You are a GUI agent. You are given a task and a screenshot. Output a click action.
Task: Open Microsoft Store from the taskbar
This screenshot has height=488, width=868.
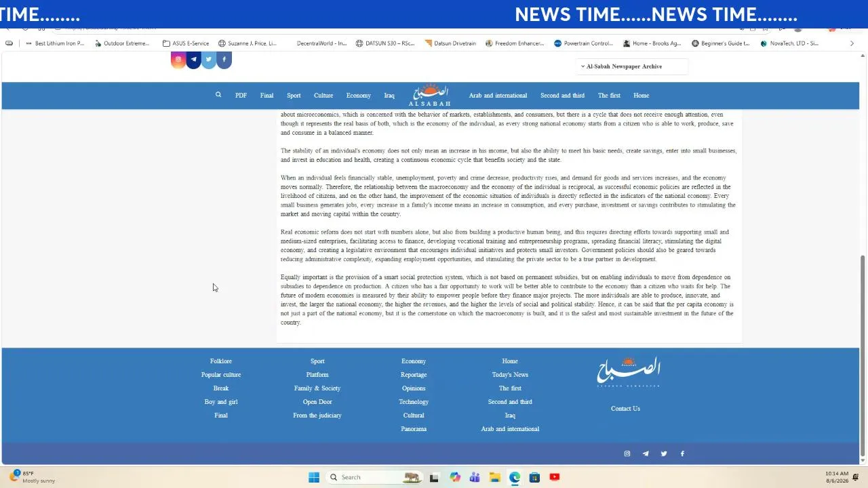(534, 477)
